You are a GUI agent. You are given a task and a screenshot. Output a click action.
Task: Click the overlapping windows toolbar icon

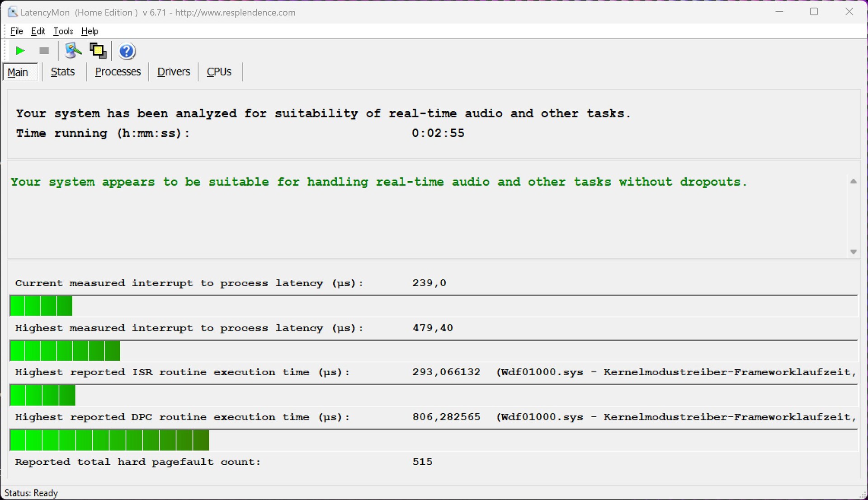(x=98, y=51)
